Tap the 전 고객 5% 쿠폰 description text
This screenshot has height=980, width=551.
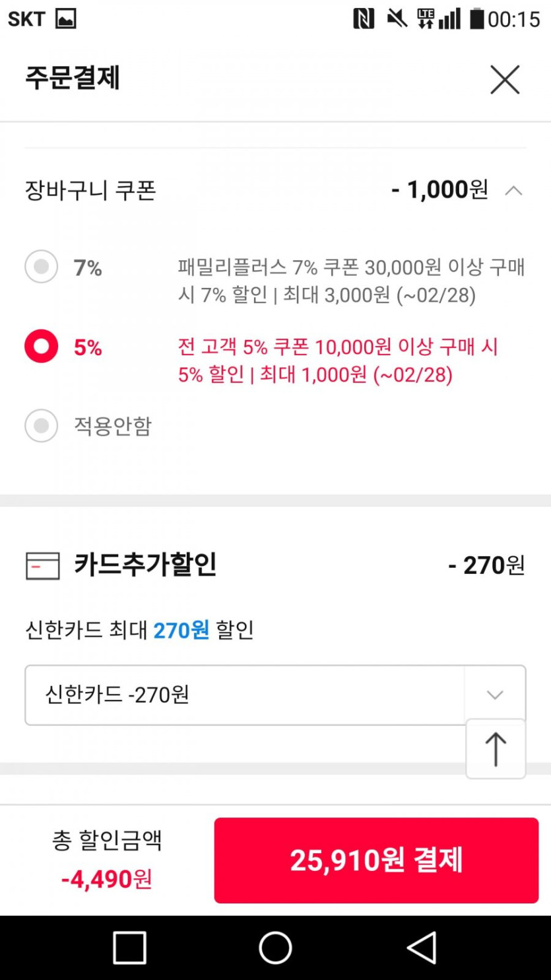(x=338, y=361)
